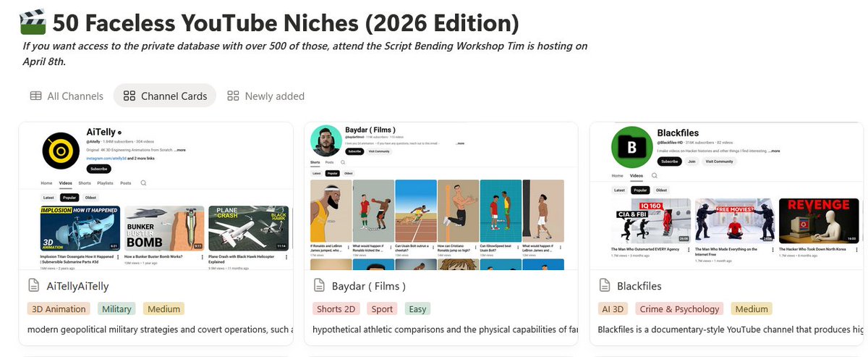This screenshot has height=357, width=868.
Task: Click the Script Bending Workshop intro text
Action: (x=305, y=54)
